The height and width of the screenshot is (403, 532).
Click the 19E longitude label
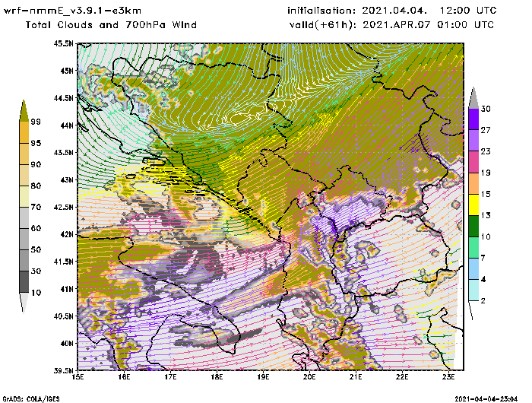[263, 377]
